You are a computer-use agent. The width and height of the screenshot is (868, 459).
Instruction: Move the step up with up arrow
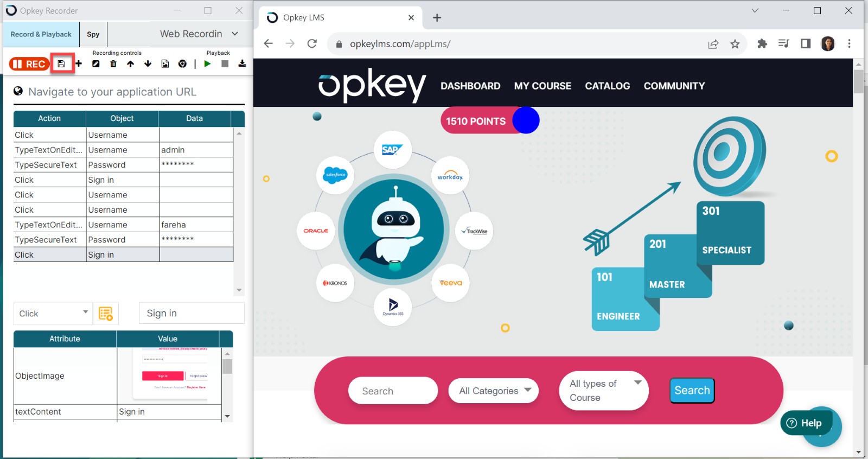click(x=131, y=63)
